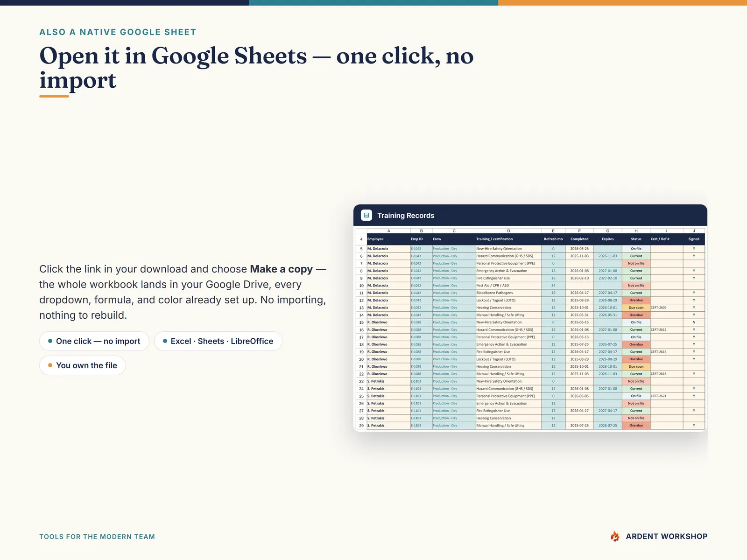Viewport: 747px width, 560px height.
Task: Select the signed 'N' cell
Action: pyautogui.click(x=694, y=322)
